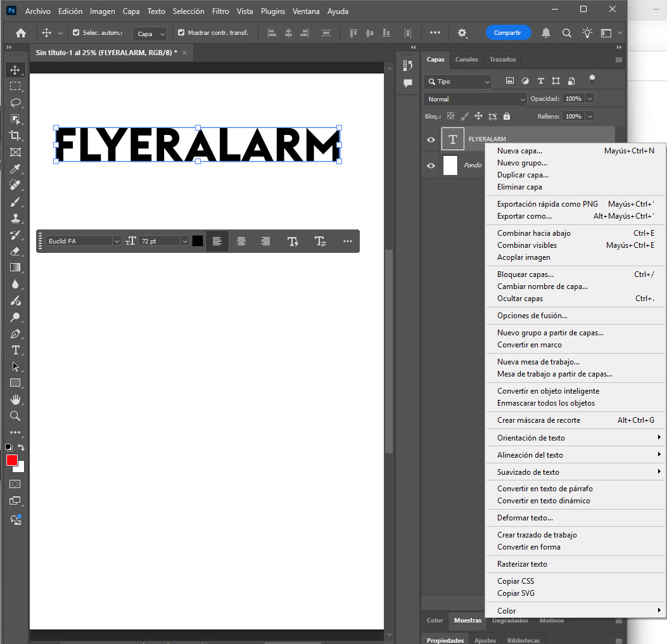The width and height of the screenshot is (667, 644).
Task: Select the Horizontal Type tool
Action: pos(16,350)
